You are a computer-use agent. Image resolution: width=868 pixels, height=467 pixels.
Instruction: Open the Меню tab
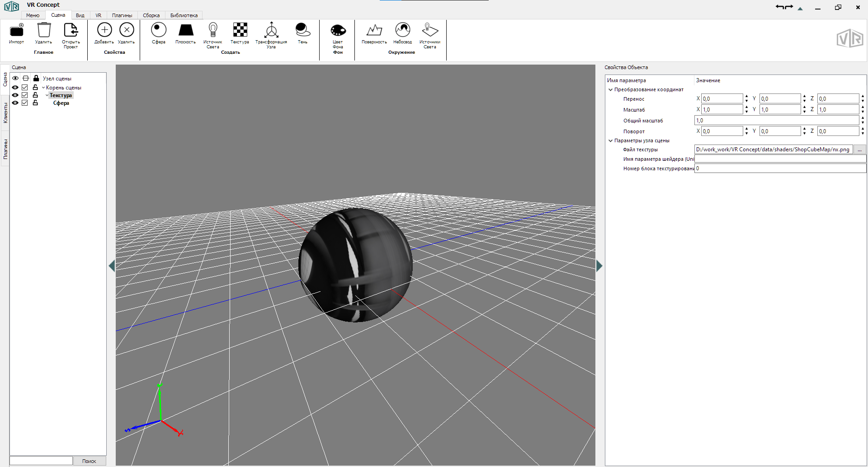point(33,15)
